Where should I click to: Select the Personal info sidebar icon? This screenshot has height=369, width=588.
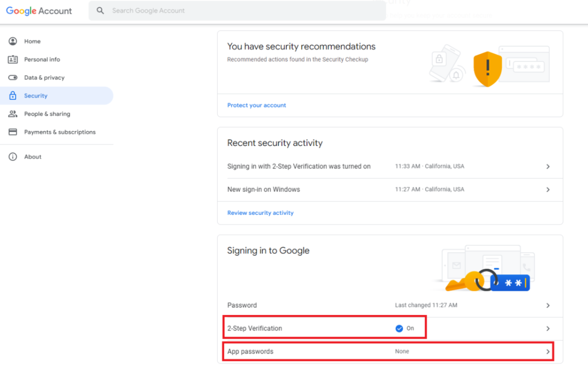(13, 59)
